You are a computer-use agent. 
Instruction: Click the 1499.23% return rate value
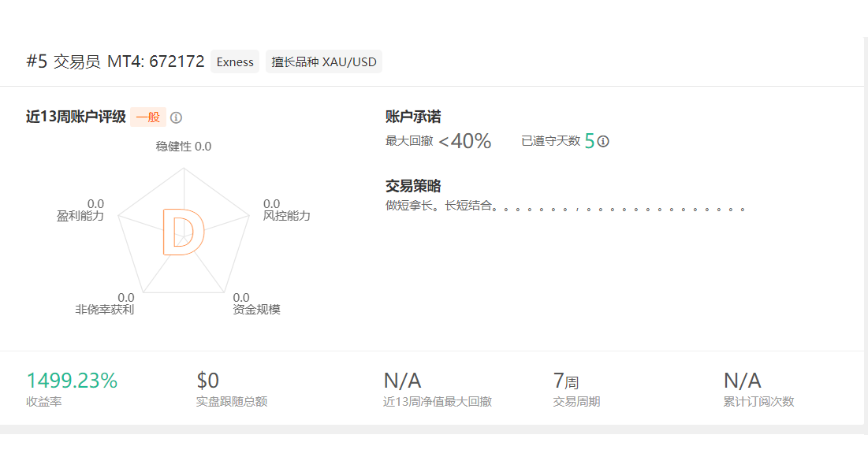pyautogui.click(x=72, y=381)
